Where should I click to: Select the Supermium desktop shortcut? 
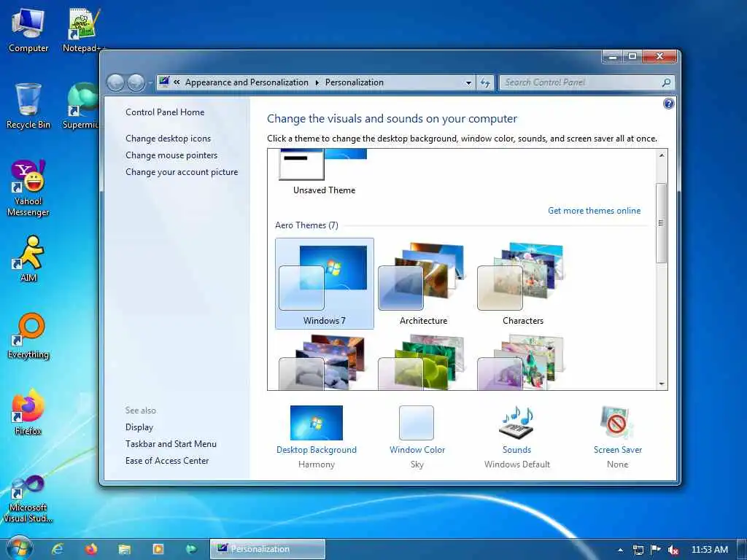tap(82, 106)
